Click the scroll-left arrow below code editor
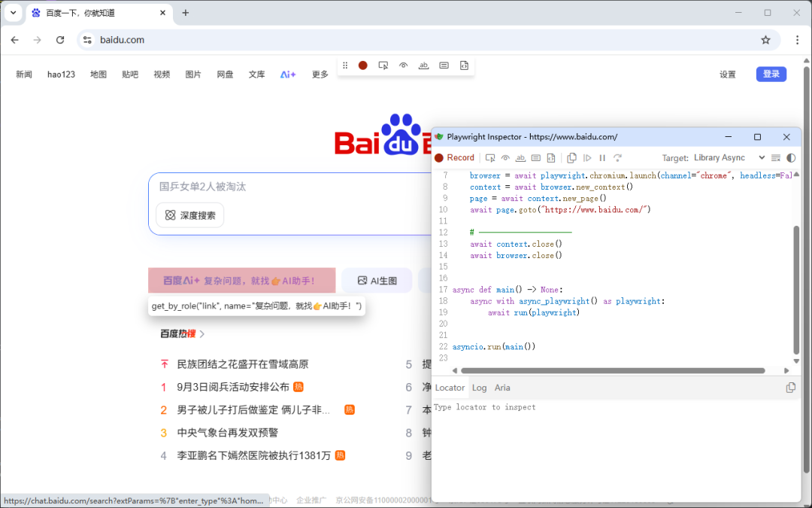The width and height of the screenshot is (812, 508). click(455, 370)
